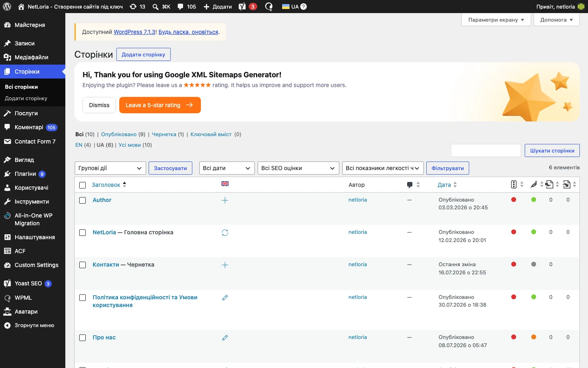Click the Додати сторінку button near heading
This screenshot has width=588, height=368.
pyautogui.click(x=143, y=54)
